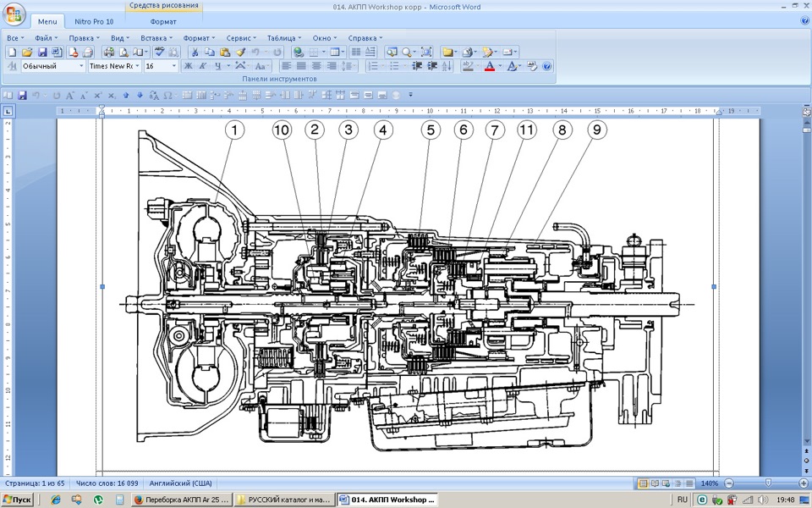This screenshot has height=508, width=812.
Task: Toggle Bold formatting
Action: (188, 66)
